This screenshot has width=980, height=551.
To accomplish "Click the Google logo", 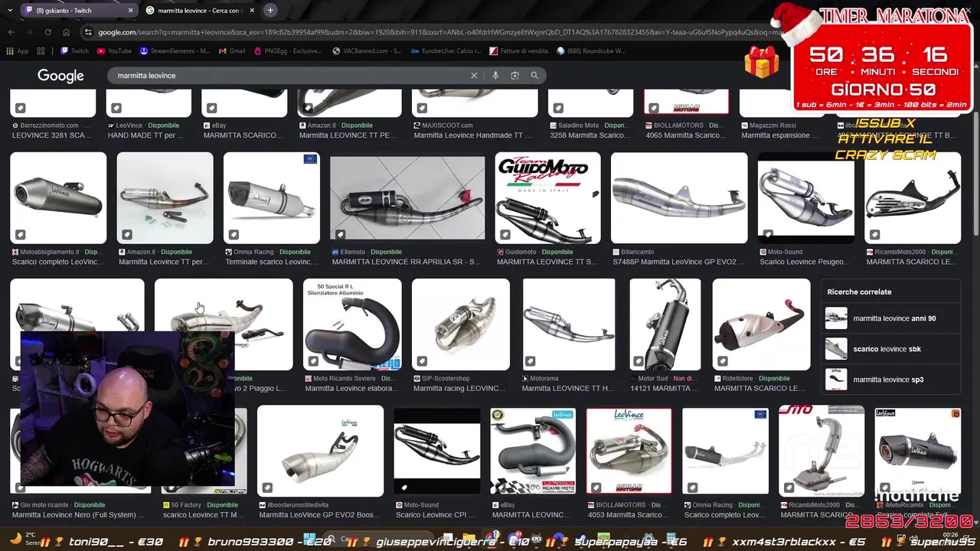I will tap(60, 76).
